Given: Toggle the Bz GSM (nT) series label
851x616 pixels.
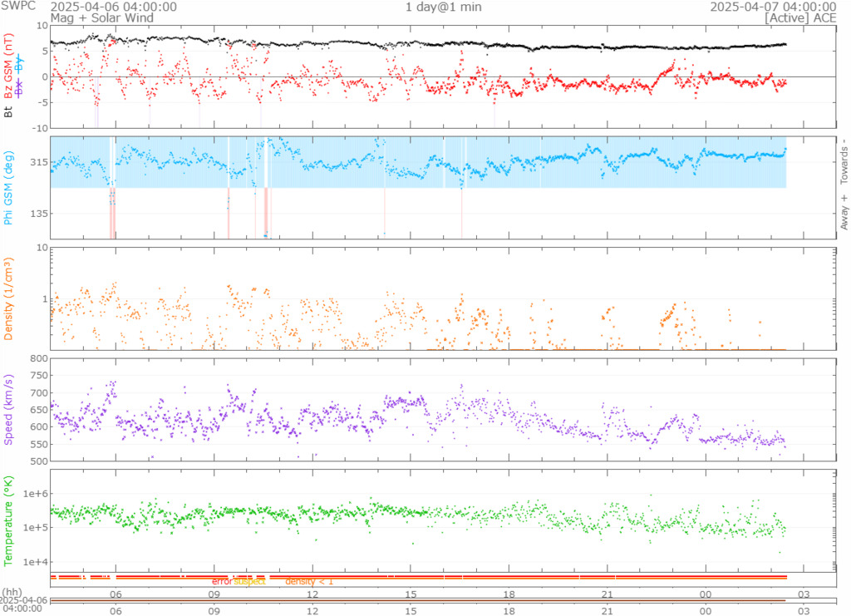Looking at the screenshot, I should point(10,67).
